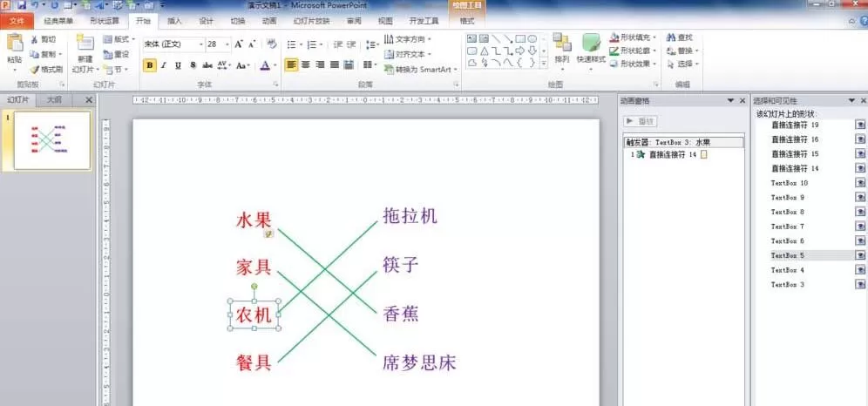Open Convert to SmartArt dropdown
868x406 pixels.
coord(420,69)
